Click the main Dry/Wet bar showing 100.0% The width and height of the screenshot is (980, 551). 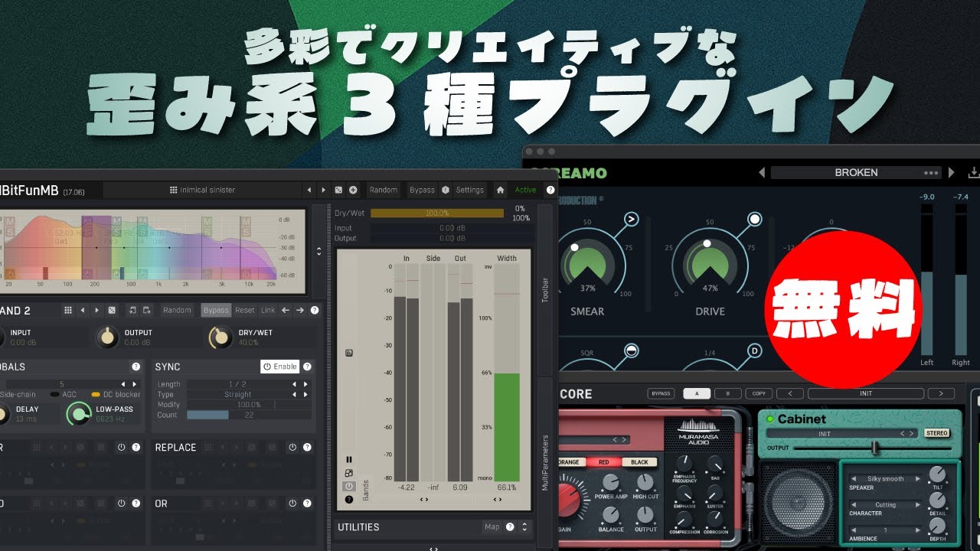(437, 214)
